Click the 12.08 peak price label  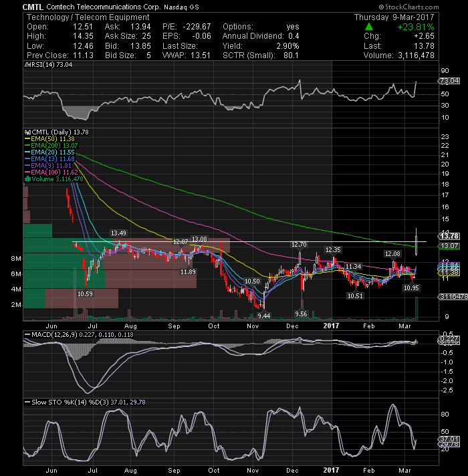pyautogui.click(x=392, y=254)
